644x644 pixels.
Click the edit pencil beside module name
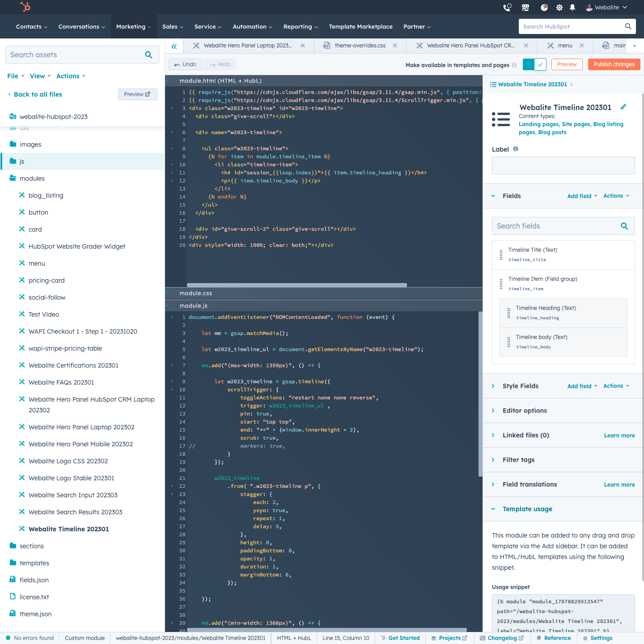pyautogui.click(x=623, y=107)
